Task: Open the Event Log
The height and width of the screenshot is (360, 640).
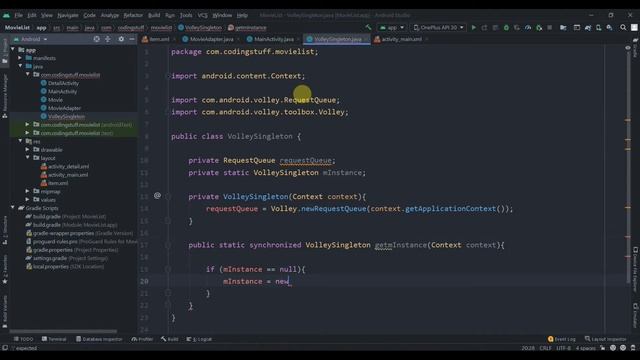Action: [562, 339]
